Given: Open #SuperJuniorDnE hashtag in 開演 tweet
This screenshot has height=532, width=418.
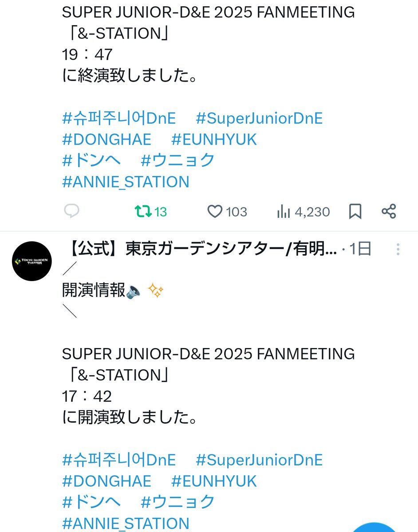Looking at the screenshot, I should pyautogui.click(x=259, y=460).
